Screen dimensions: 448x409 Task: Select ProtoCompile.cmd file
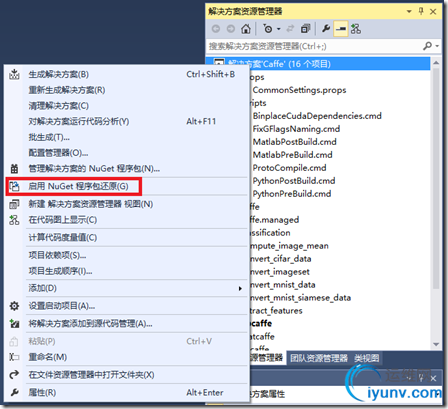tap(289, 168)
